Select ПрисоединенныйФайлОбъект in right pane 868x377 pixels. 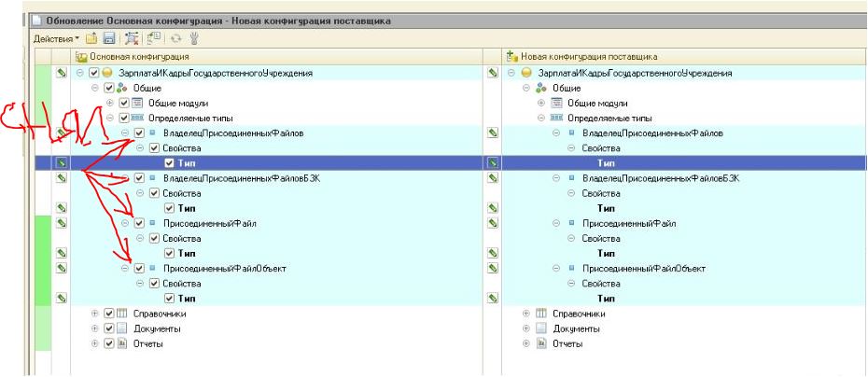tap(644, 268)
